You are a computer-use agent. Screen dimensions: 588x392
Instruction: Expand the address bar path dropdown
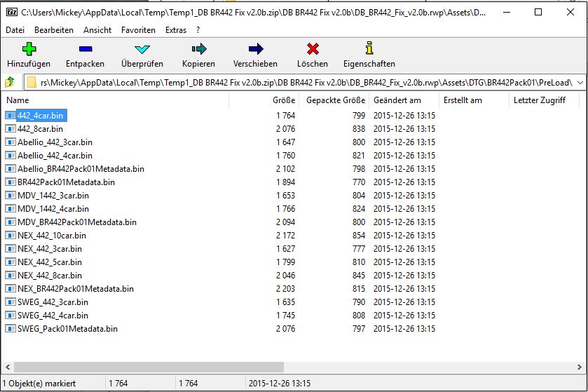point(580,82)
